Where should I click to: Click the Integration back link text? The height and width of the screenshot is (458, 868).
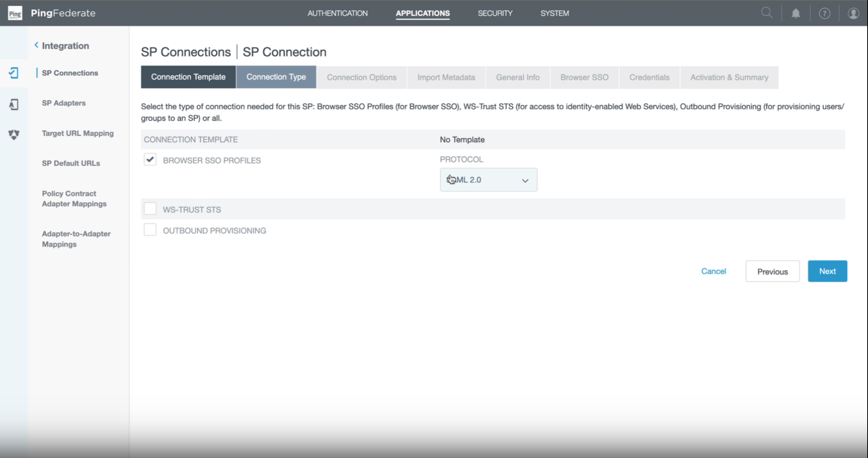click(65, 46)
